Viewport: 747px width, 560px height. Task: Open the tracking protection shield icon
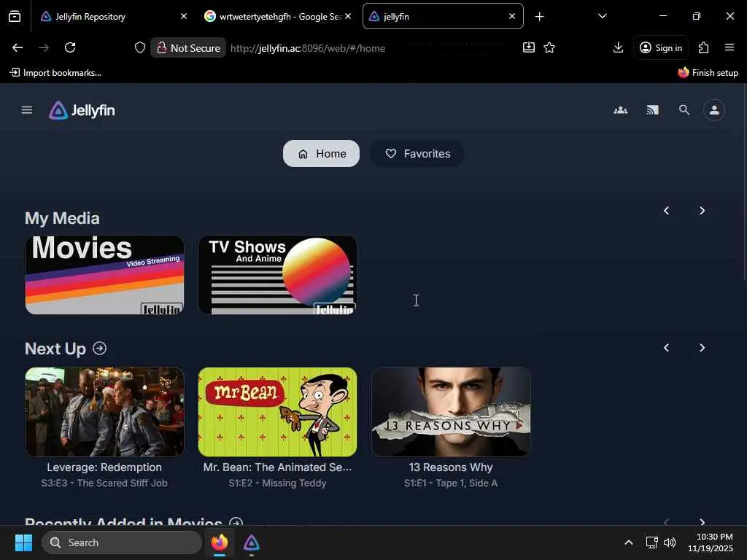click(x=139, y=47)
